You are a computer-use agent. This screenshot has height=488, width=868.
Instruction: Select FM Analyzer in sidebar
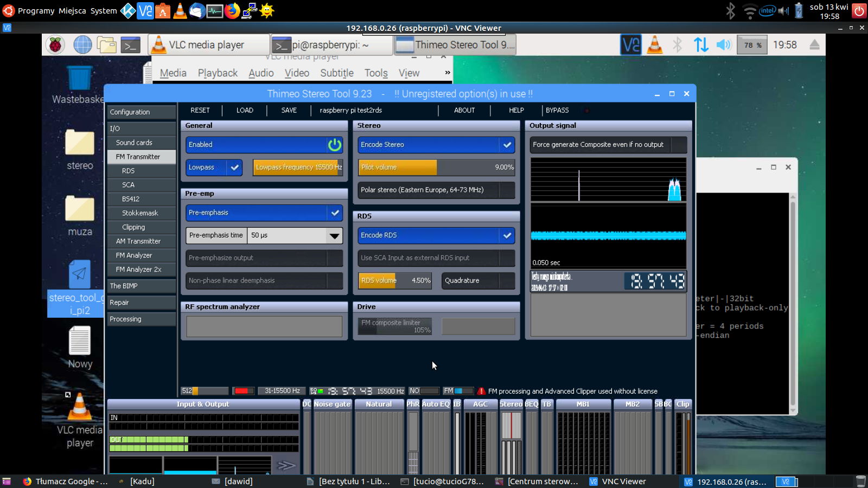[x=141, y=255]
